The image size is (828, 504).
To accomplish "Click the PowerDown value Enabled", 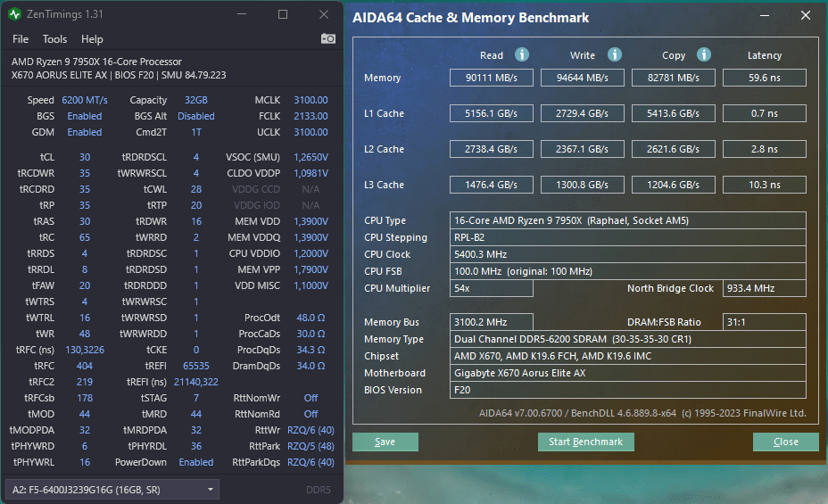I will (196, 462).
